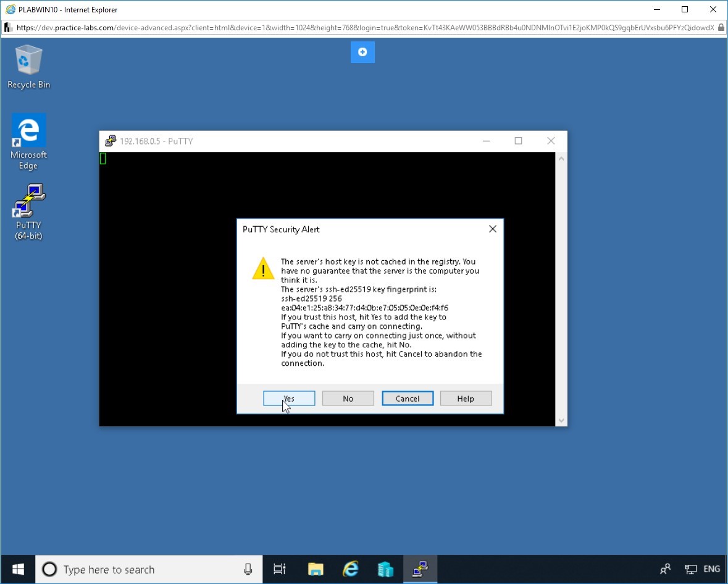The width and height of the screenshot is (728, 584).
Task: Click the blue plus button at top
Action: coord(362,52)
